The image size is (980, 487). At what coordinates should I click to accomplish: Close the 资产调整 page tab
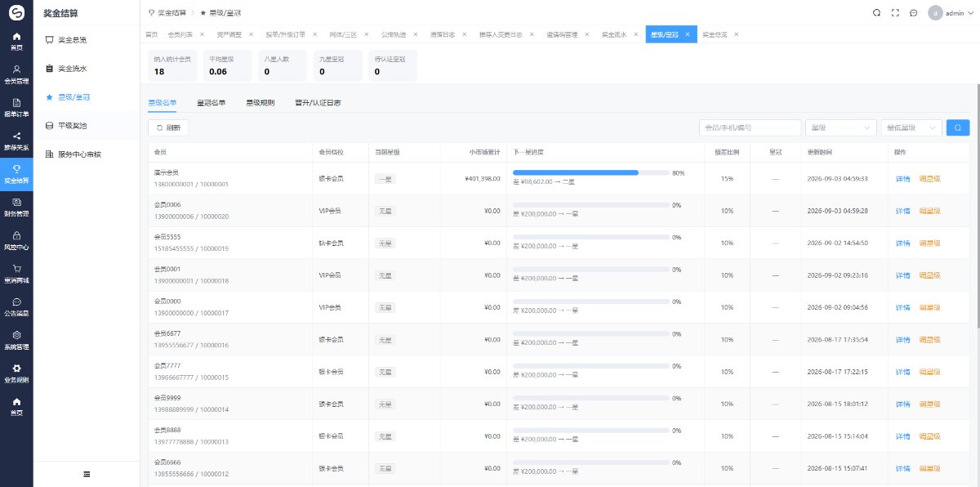[x=251, y=34]
